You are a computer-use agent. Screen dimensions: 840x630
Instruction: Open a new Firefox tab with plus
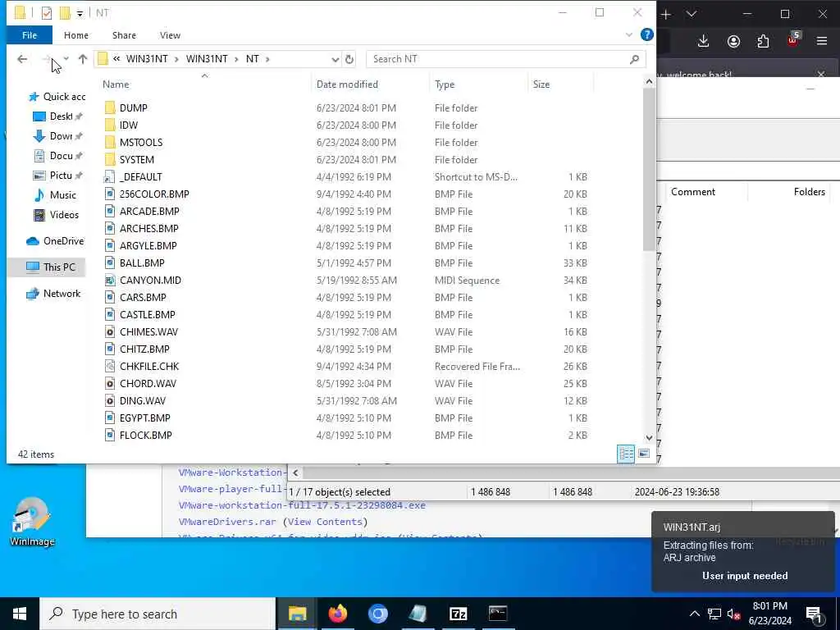coord(666,15)
